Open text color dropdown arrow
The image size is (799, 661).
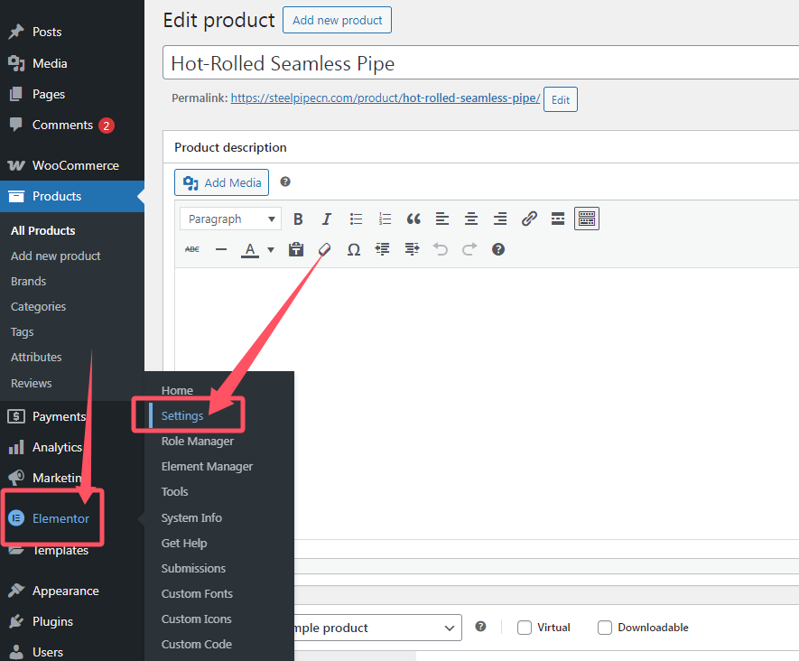click(271, 250)
